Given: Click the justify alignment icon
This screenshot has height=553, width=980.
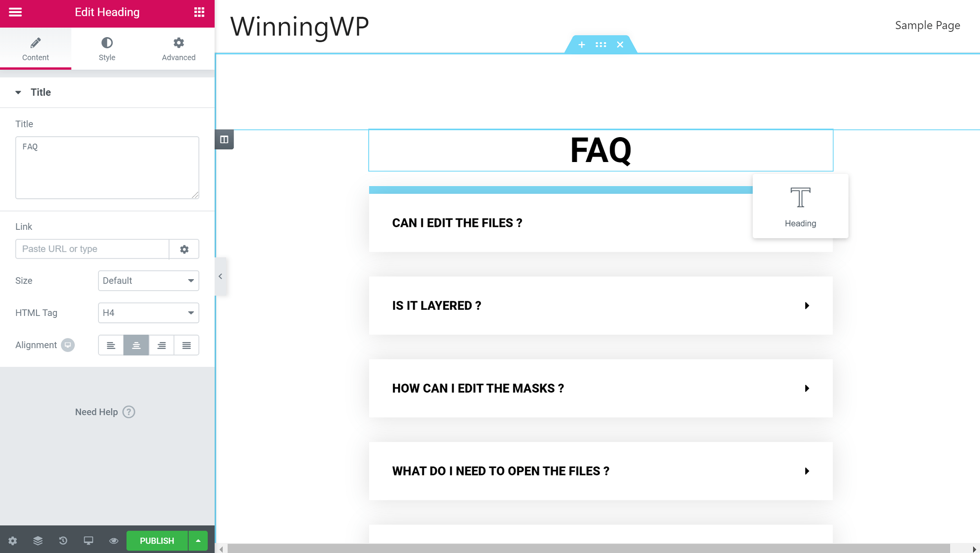Looking at the screenshot, I should coord(187,345).
